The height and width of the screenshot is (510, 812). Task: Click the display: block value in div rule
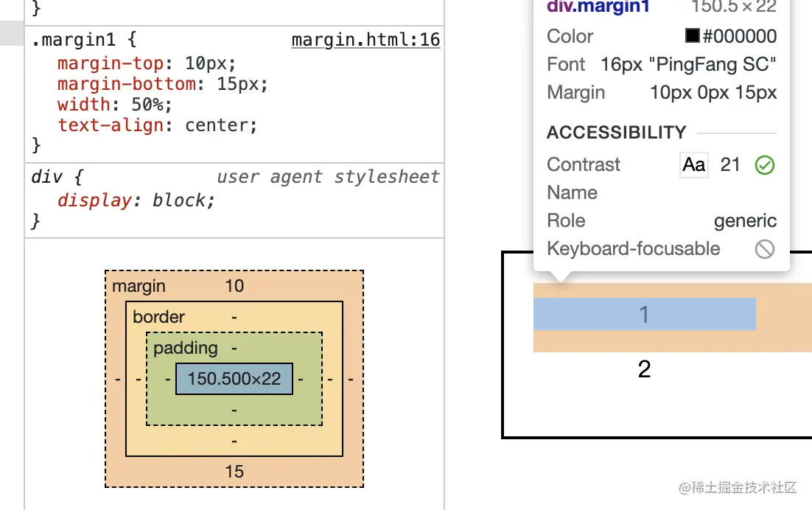[x=181, y=200]
